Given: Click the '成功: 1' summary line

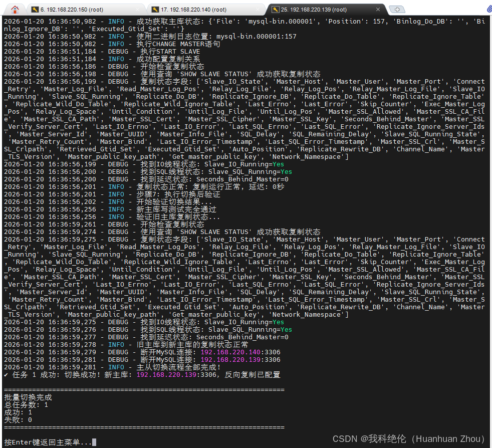Looking at the screenshot, I should tap(18, 412).
